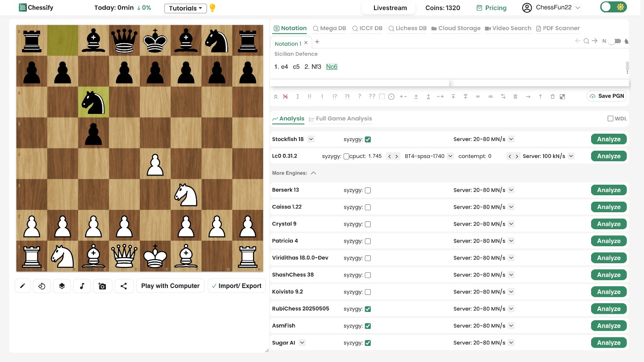
Task: Click the double question mark blunder symbol
Action: [x=372, y=96]
